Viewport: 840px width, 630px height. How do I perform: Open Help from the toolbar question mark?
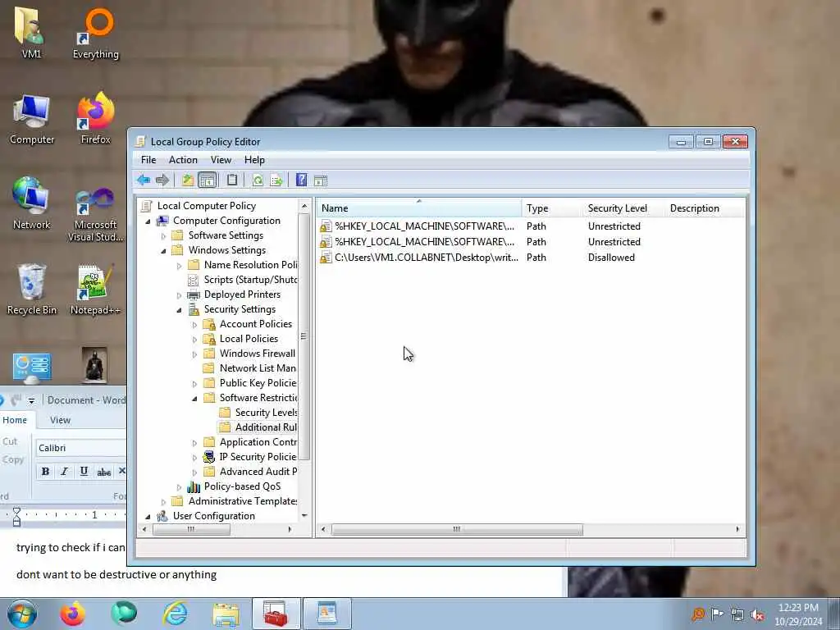coord(302,180)
